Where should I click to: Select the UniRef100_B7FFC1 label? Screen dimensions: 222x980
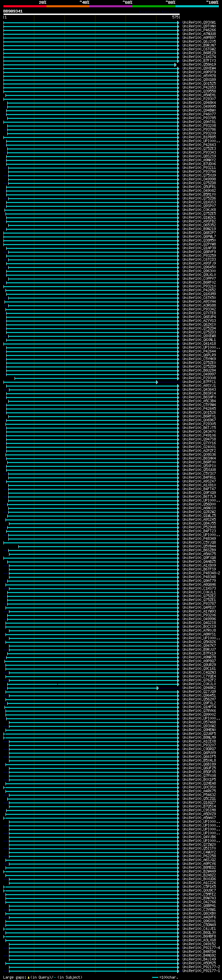click(199, 382)
